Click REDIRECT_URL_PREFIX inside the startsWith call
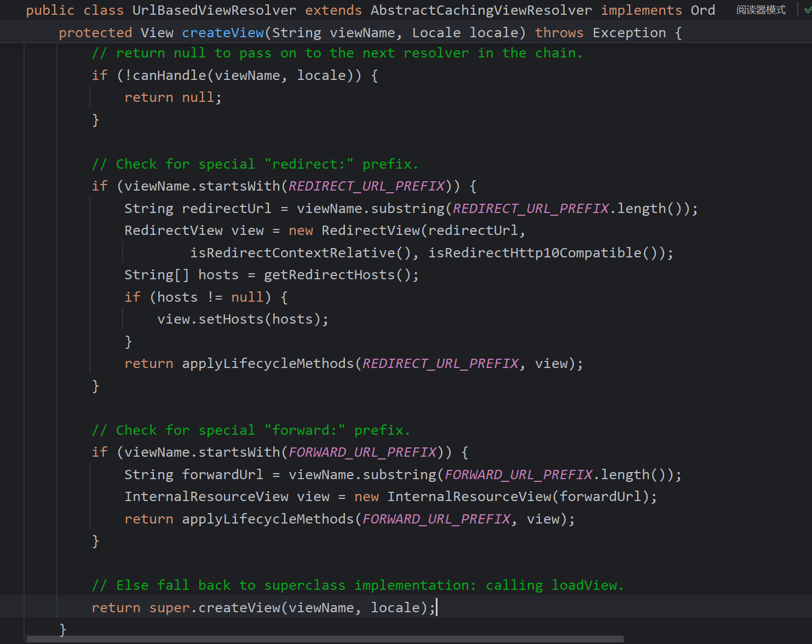This screenshot has width=812, height=644. [x=366, y=186]
